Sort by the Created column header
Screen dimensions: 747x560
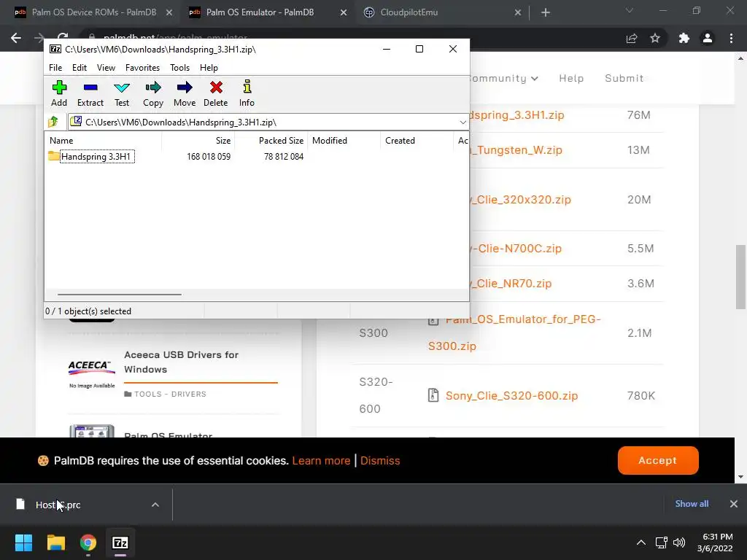tap(417, 141)
